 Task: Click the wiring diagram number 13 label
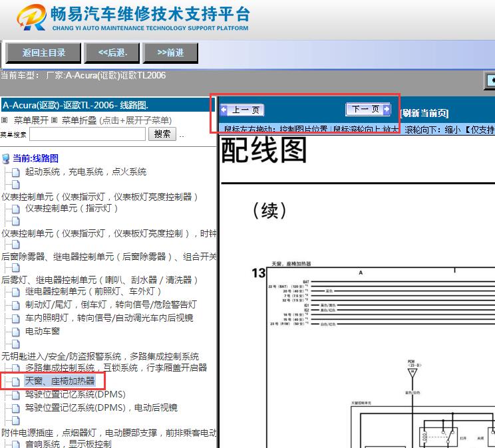tap(259, 273)
